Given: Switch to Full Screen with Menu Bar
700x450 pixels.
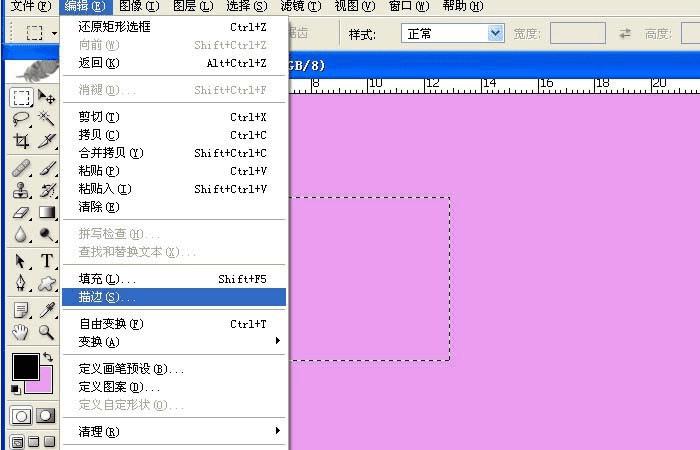Looking at the screenshot, I should (x=33, y=442).
